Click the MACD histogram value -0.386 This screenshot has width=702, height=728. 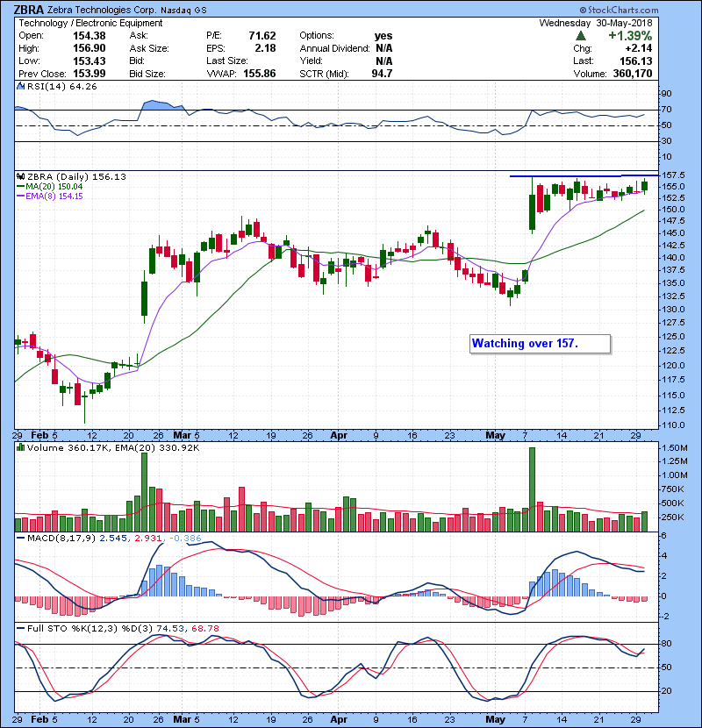pyautogui.click(x=185, y=539)
